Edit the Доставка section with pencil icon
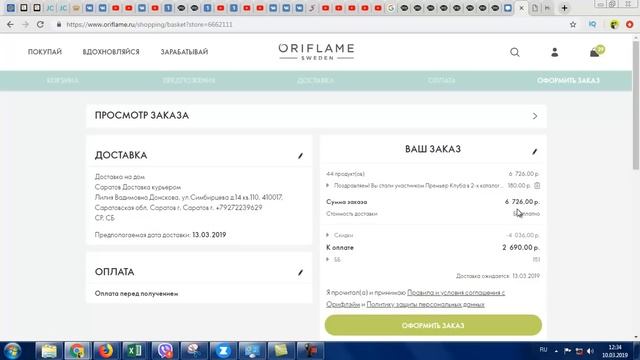This screenshot has height=360, width=640. (300, 156)
